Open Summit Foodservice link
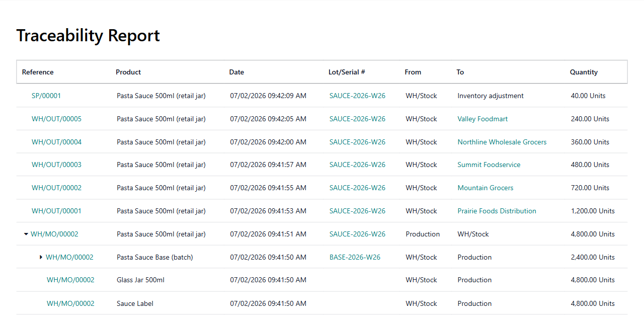Screen dimensions: 644x323 coord(489,165)
